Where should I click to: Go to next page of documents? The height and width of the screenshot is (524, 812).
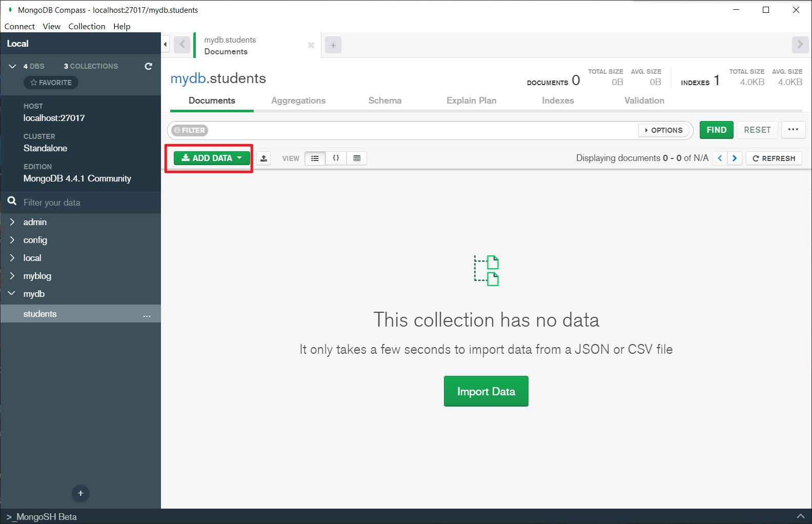pyautogui.click(x=735, y=158)
